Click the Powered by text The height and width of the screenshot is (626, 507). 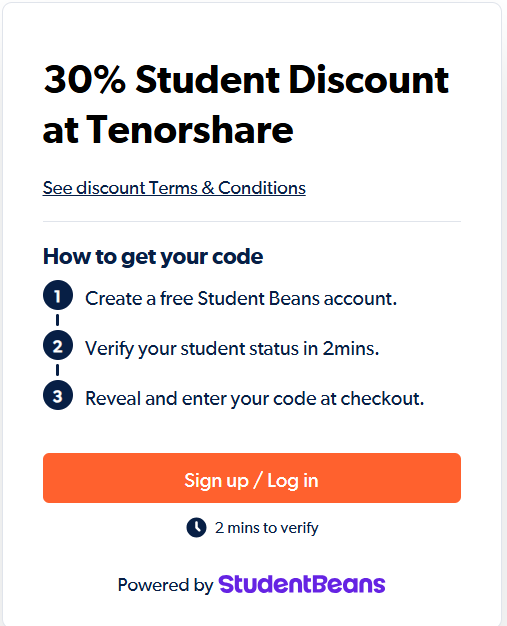pyautogui.click(x=166, y=585)
